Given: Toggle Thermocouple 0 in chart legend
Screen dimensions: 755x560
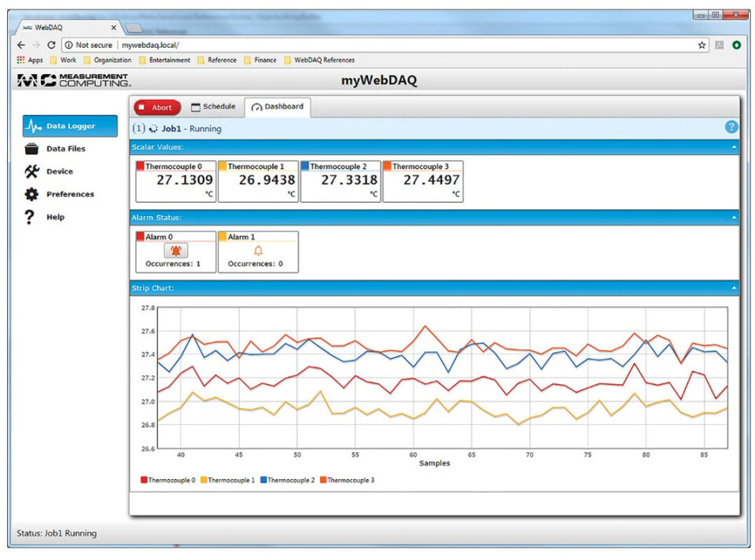Looking at the screenshot, I should (x=168, y=480).
